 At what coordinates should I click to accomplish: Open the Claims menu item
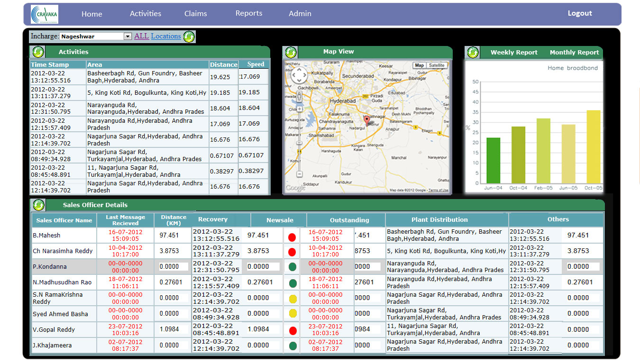coord(195,14)
